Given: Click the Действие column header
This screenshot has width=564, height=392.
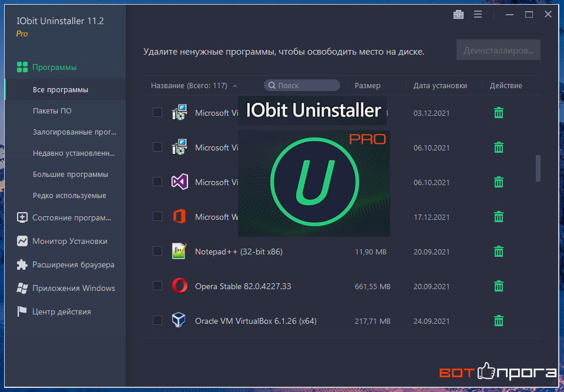Looking at the screenshot, I should pos(506,86).
